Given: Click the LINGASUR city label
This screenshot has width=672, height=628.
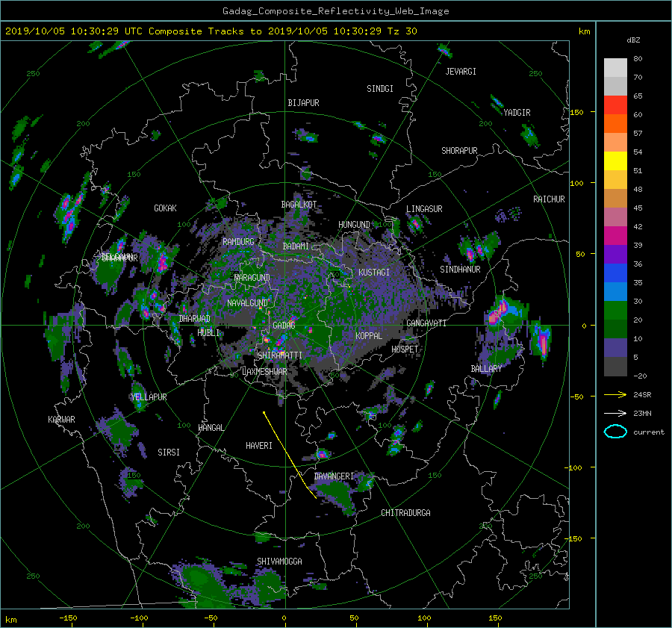Looking at the screenshot, I should coord(424,209).
